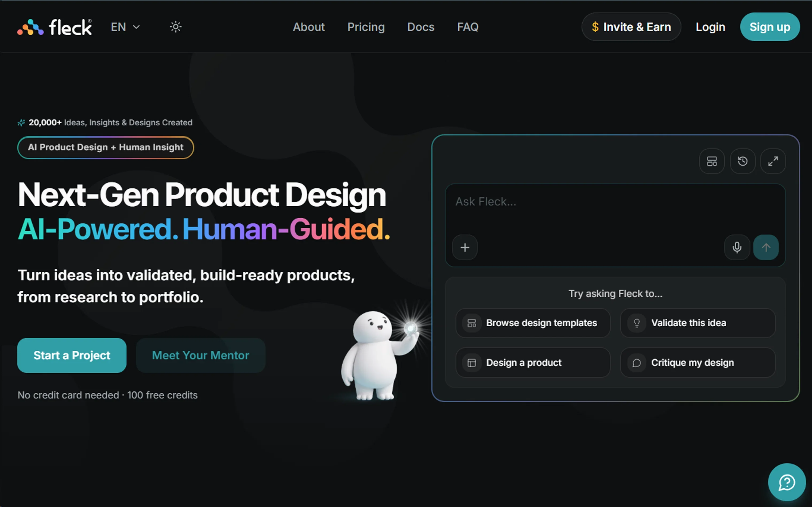Click "No credit card needed · 100 free credits" text

tap(107, 395)
